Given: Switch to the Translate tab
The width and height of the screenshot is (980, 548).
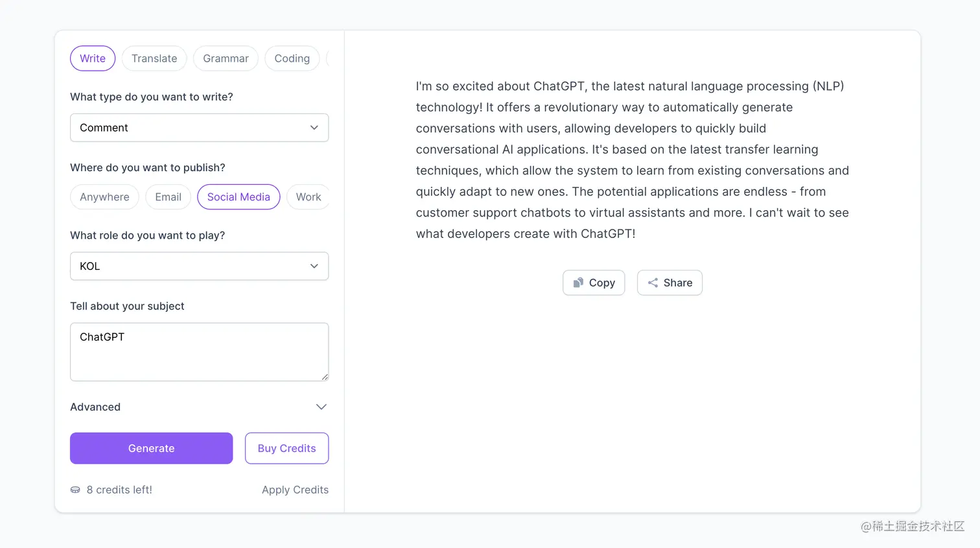Looking at the screenshot, I should pos(154,58).
